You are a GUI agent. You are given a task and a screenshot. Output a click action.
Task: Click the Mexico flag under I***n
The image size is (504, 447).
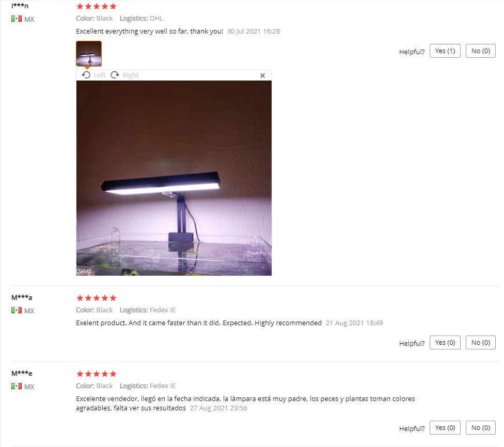[17, 19]
